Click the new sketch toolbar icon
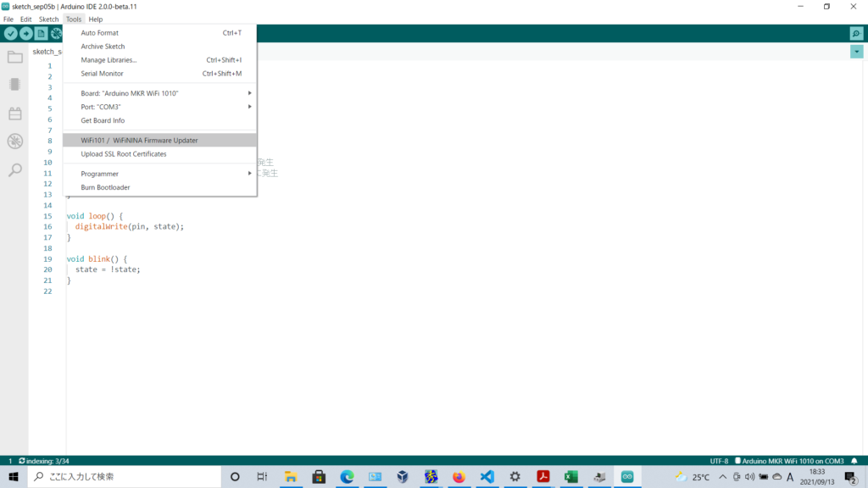Image resolution: width=868 pixels, height=488 pixels. click(41, 34)
